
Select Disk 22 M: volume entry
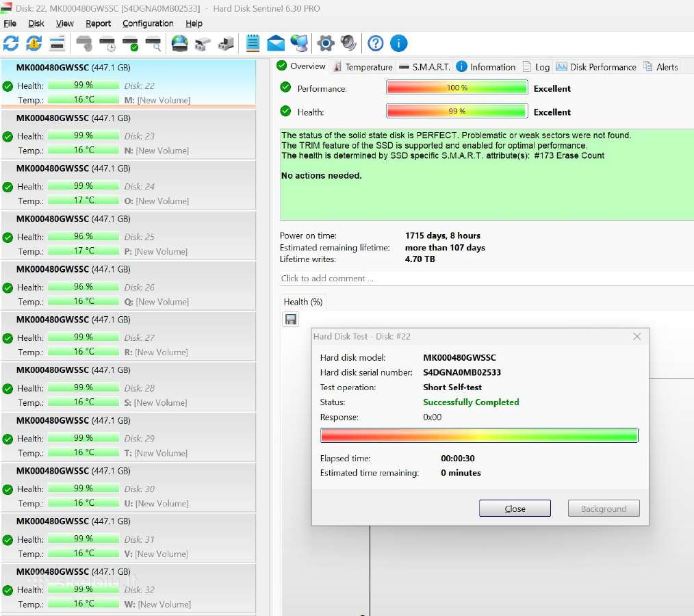pos(129,84)
